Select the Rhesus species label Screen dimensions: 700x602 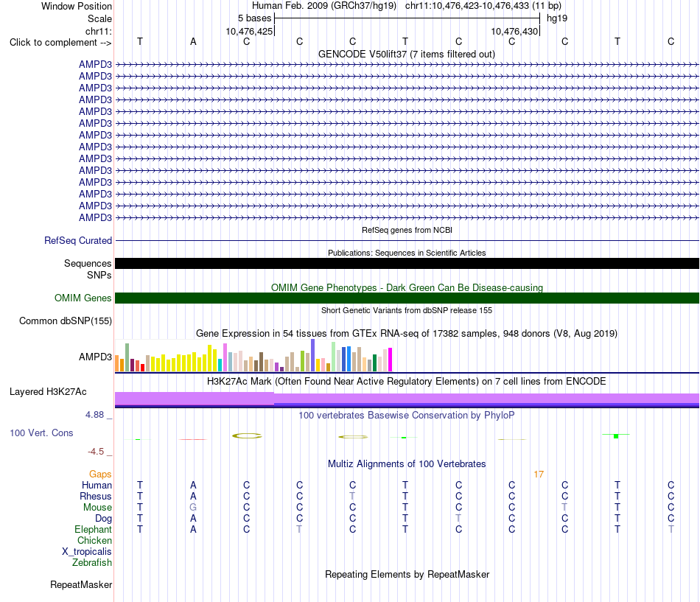coord(96,496)
